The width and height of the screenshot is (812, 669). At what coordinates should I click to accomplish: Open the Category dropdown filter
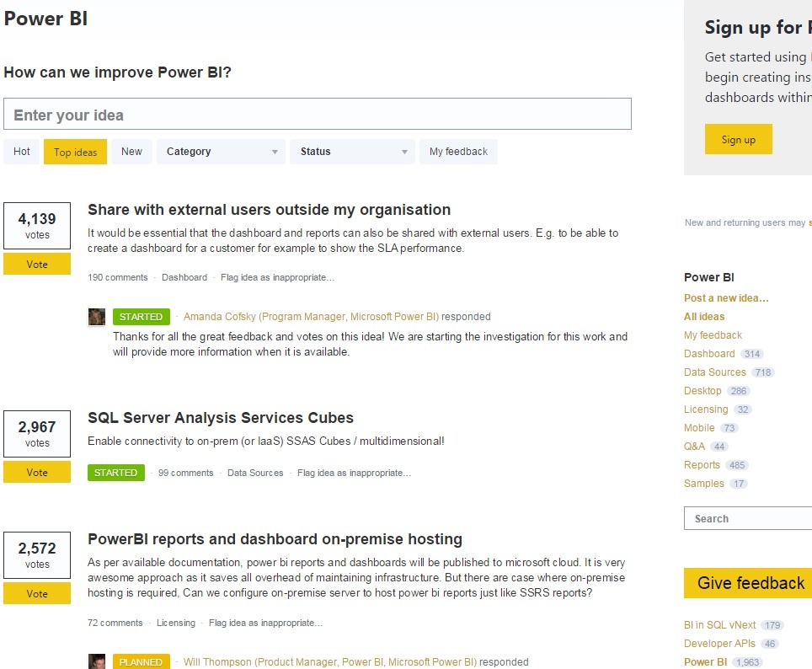click(222, 152)
